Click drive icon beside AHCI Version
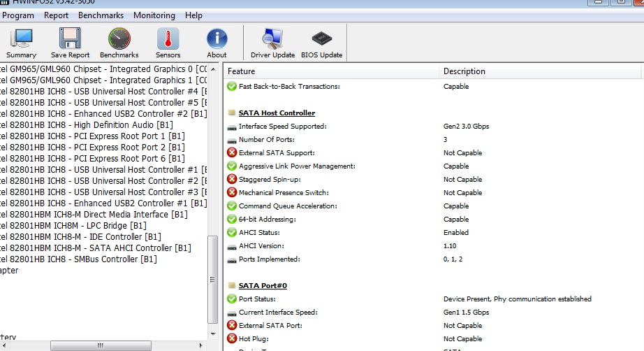 (x=232, y=247)
